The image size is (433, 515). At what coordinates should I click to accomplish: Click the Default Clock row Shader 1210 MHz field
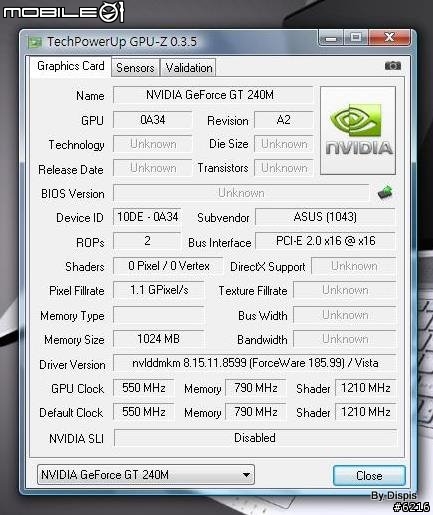pos(366,412)
